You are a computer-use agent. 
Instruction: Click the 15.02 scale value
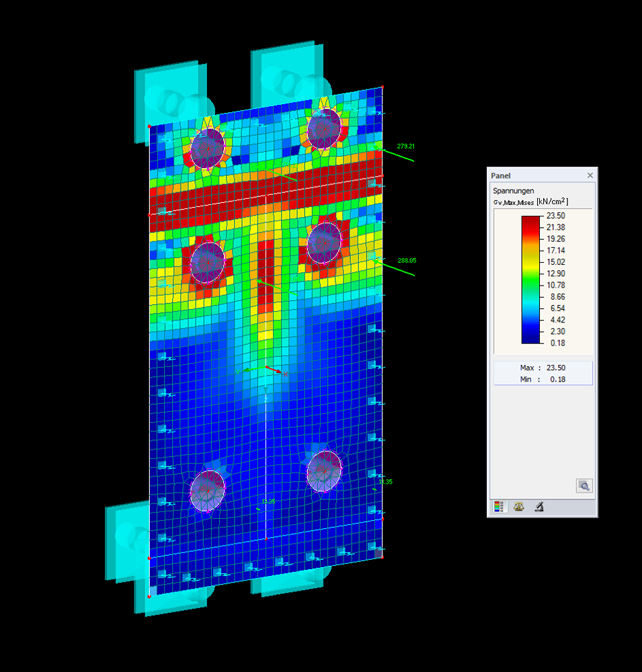[x=556, y=262]
